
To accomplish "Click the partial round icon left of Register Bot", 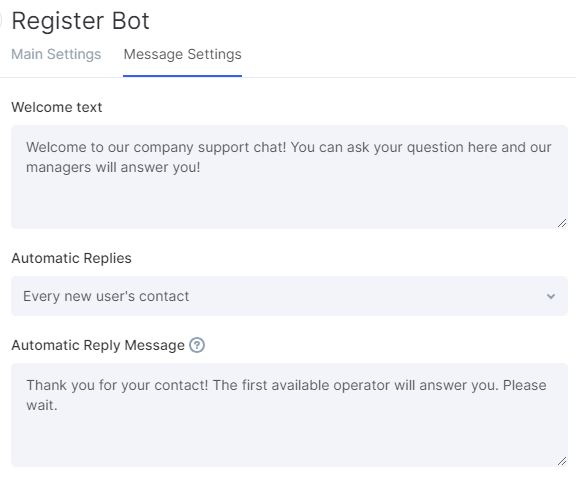I will pos(1,20).
